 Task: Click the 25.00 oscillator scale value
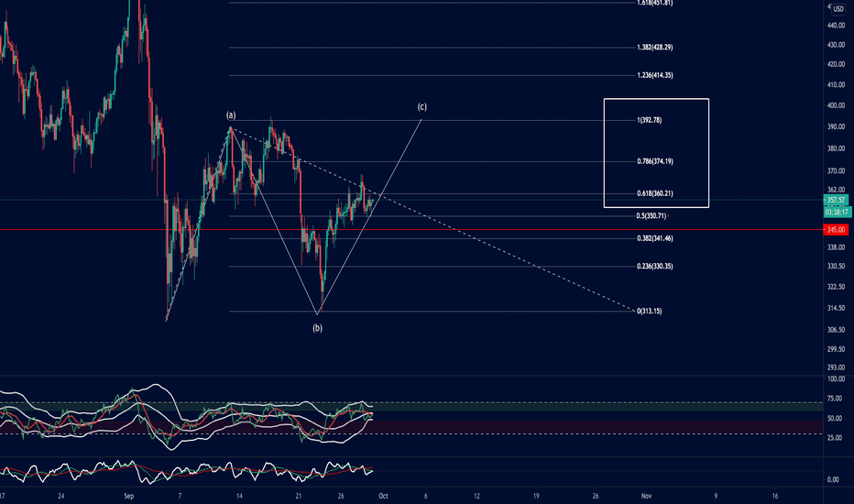[835, 438]
